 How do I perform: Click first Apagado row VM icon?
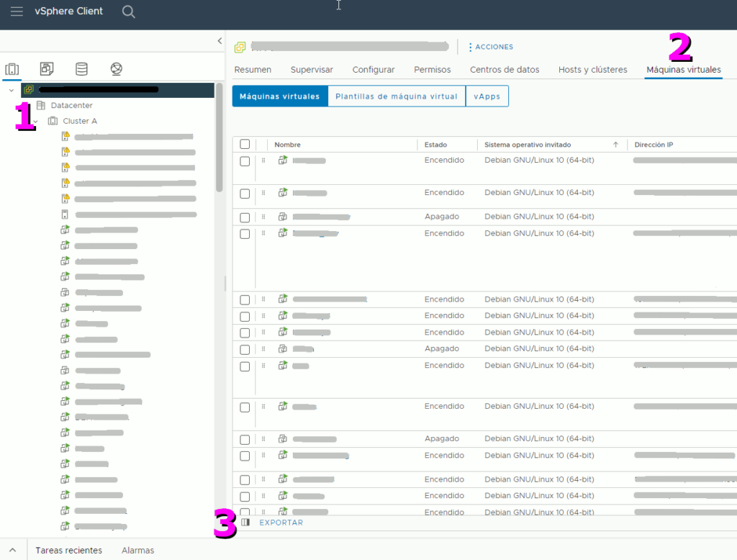tap(282, 216)
